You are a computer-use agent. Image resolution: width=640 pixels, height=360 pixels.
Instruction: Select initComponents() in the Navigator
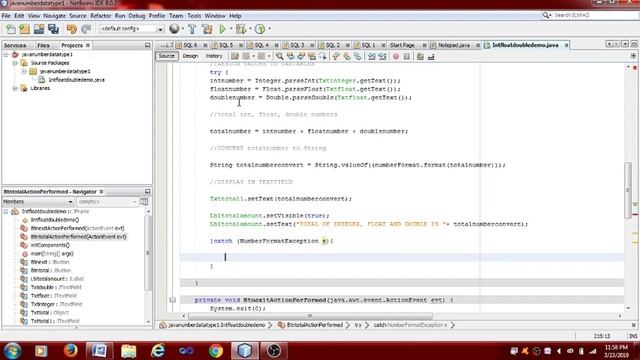pyautogui.click(x=50, y=245)
